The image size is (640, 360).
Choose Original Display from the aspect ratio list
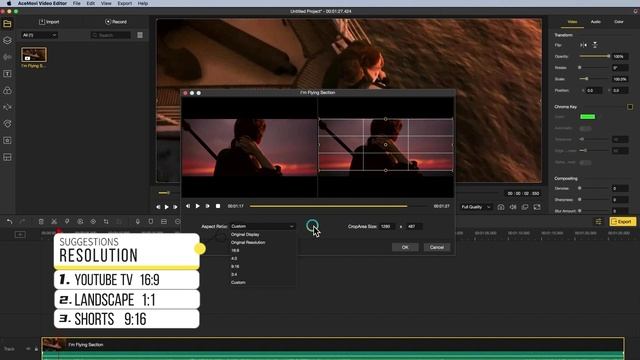click(245, 235)
